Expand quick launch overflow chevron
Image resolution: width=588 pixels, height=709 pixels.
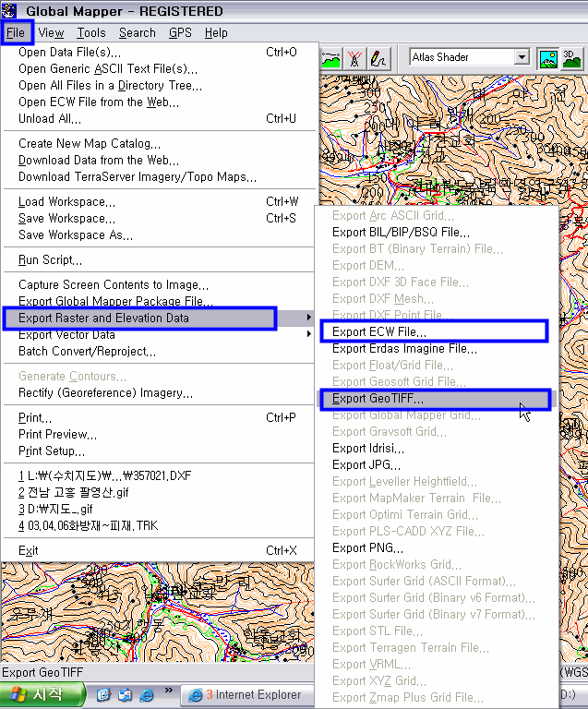tap(169, 691)
